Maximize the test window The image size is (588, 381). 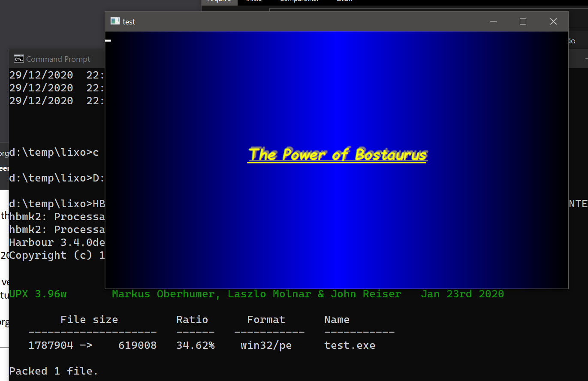point(523,21)
